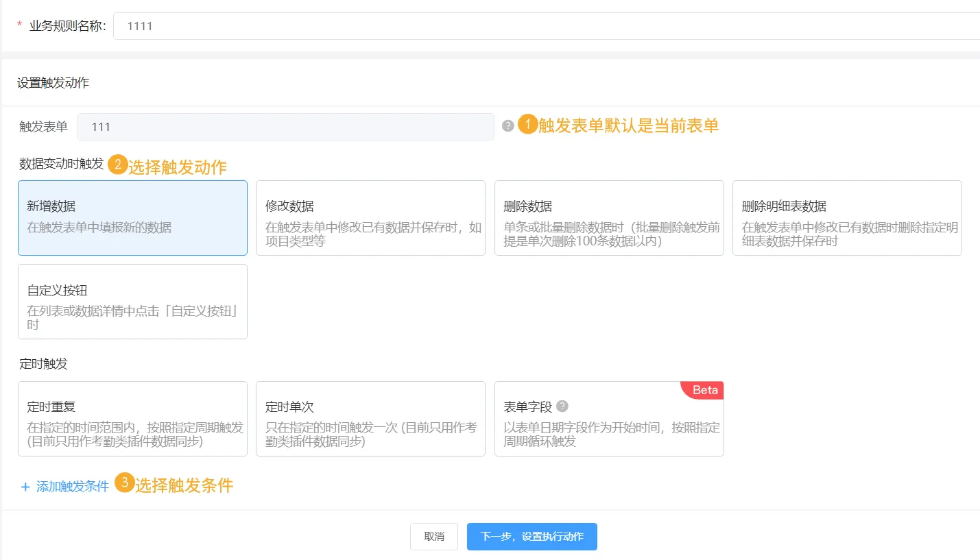Viewport: 980px width, 560px height.
Task: Click the help icon beside 触发表单 field
Action: (507, 126)
